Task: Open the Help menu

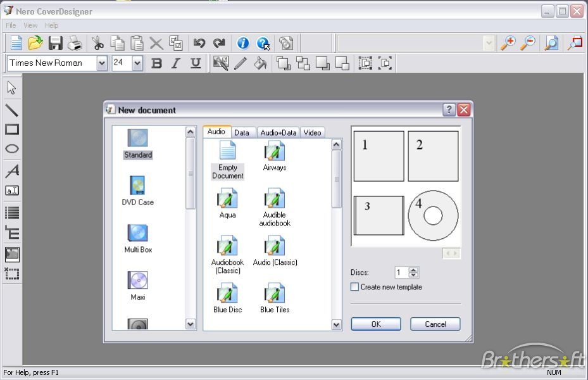Action: 51,25
